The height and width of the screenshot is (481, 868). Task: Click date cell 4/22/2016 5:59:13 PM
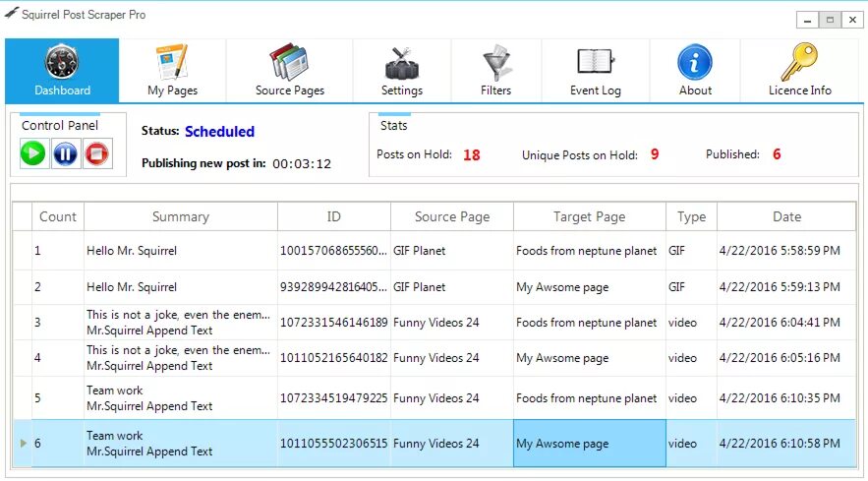(x=786, y=287)
